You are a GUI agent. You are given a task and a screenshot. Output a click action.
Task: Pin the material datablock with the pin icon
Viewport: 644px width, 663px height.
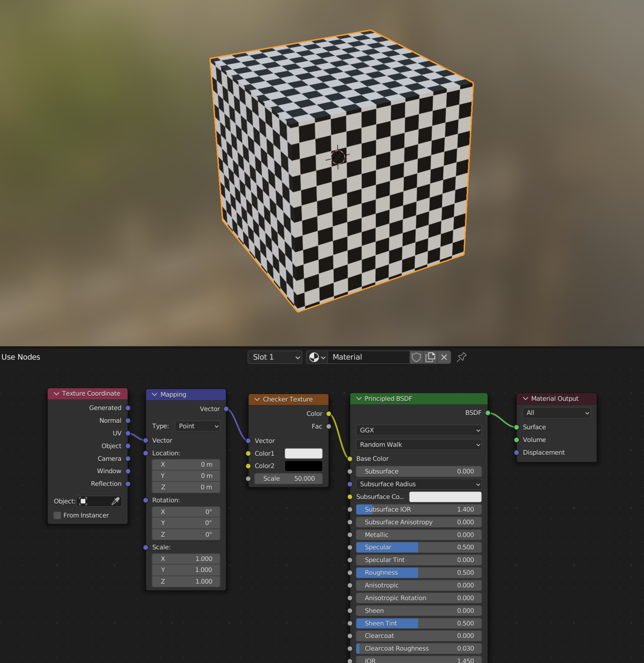click(x=461, y=357)
